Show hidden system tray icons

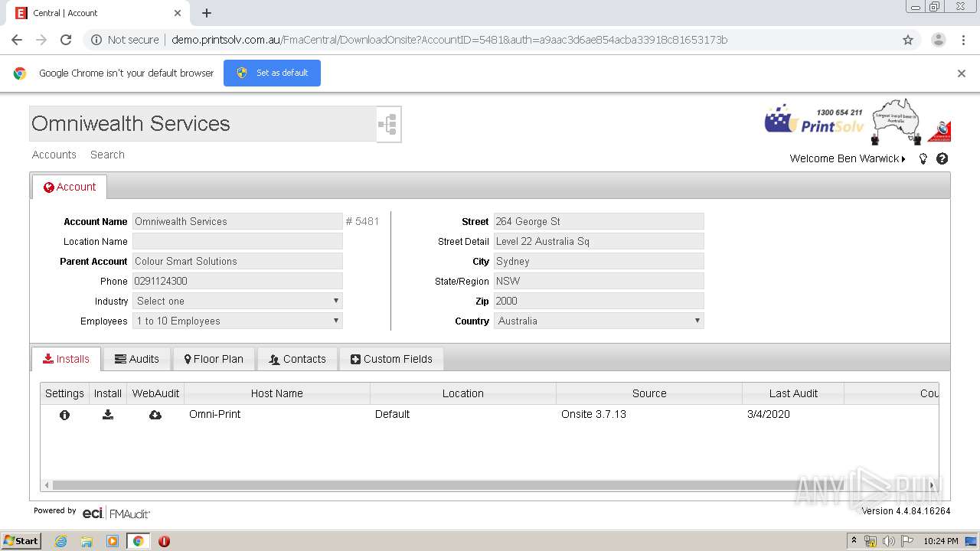854,541
